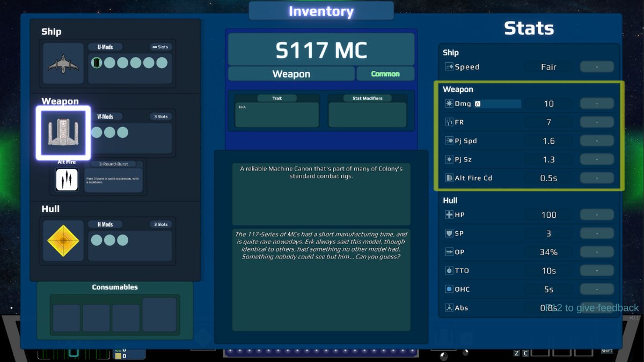The width and height of the screenshot is (644, 362).
Task: Click the Inventory header tab
Action: [x=321, y=11]
